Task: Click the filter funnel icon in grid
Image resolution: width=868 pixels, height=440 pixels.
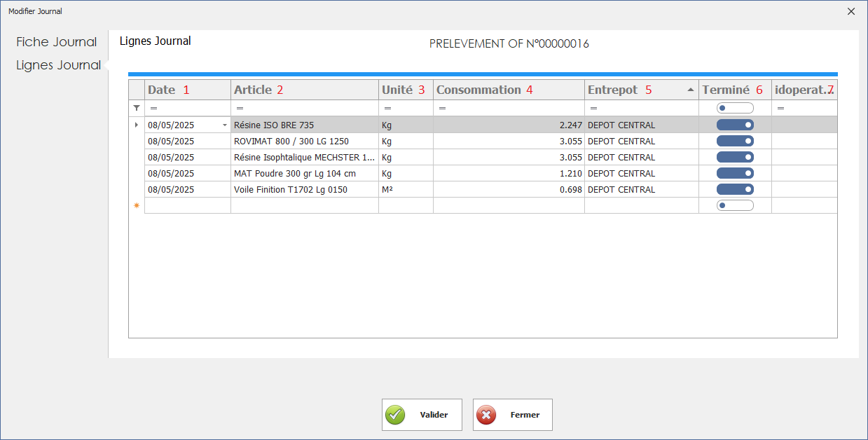Action: point(137,108)
